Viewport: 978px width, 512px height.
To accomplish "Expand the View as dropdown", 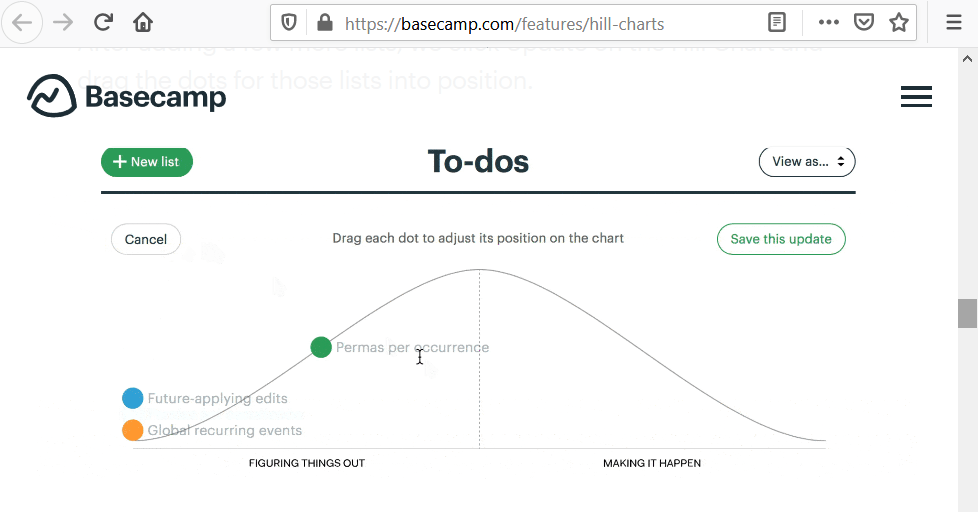I will (x=807, y=161).
